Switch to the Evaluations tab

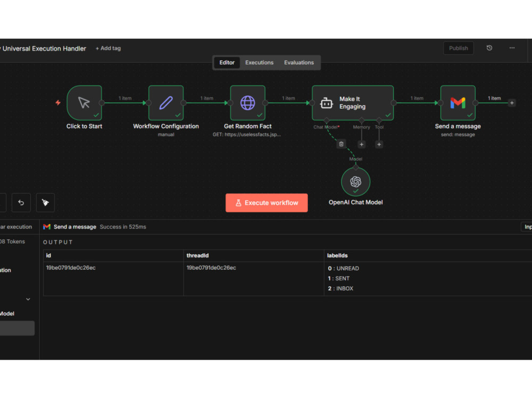click(299, 62)
